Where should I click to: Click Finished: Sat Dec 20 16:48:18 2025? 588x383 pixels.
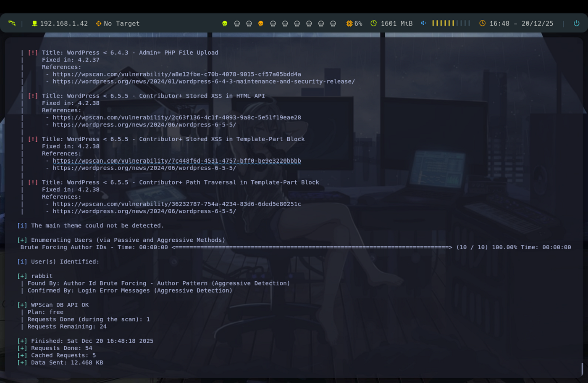[x=85, y=341]
